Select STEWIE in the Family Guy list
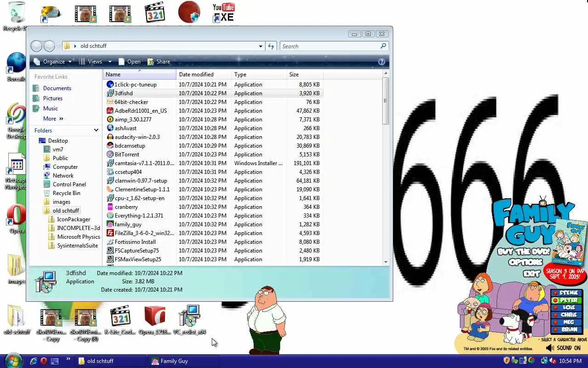 coord(567,293)
